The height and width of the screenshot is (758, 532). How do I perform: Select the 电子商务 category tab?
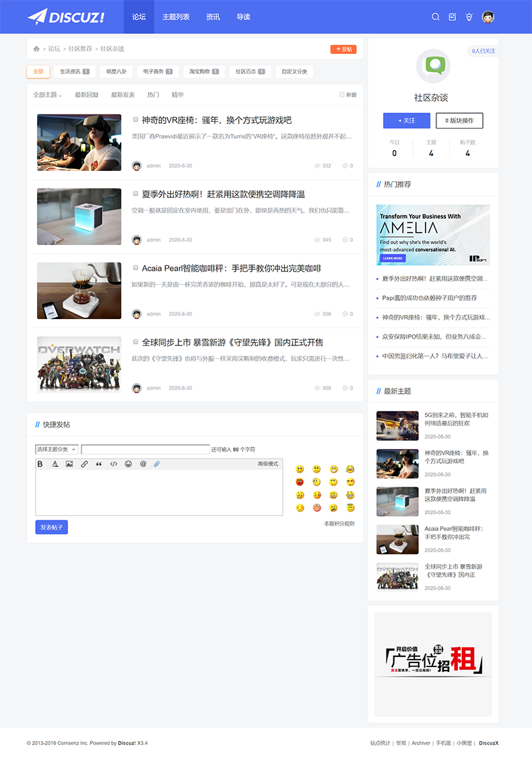(158, 71)
